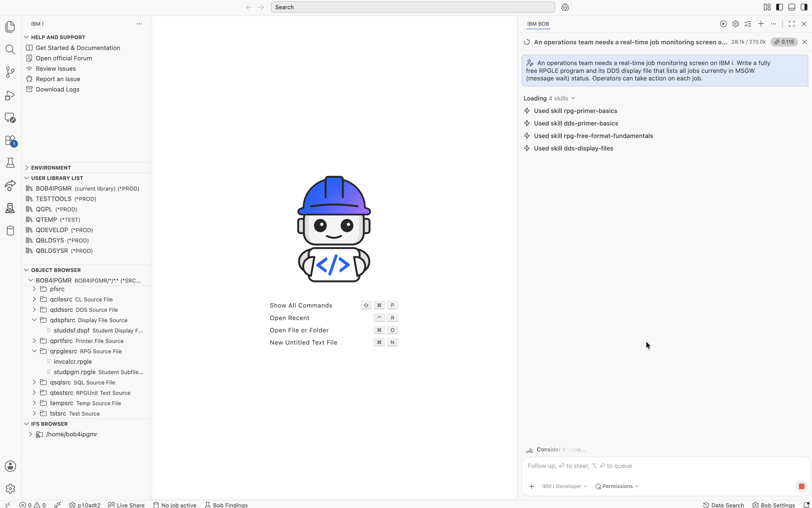Add attachment with plus in chat input

531,486
